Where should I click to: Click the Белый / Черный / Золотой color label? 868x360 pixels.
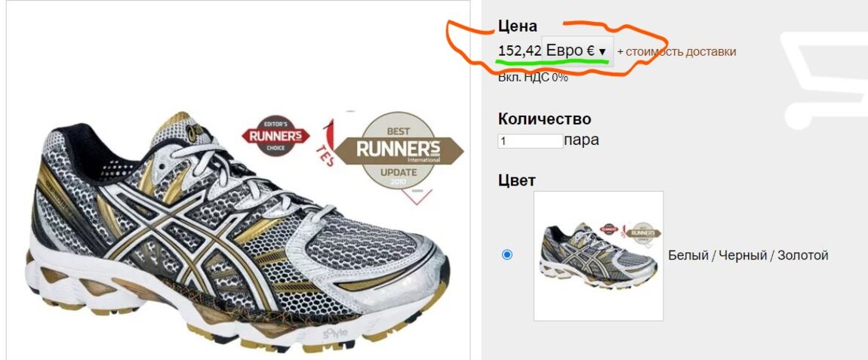[x=748, y=255]
